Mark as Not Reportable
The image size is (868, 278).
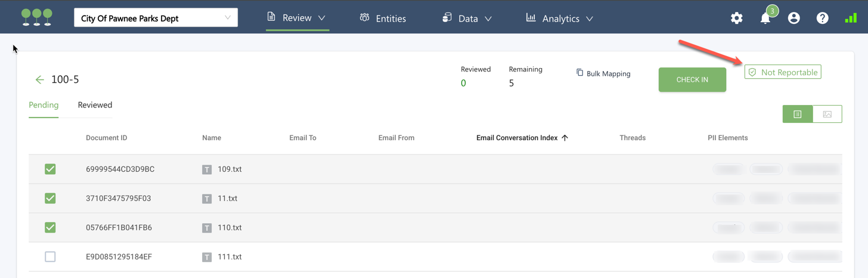click(x=782, y=72)
